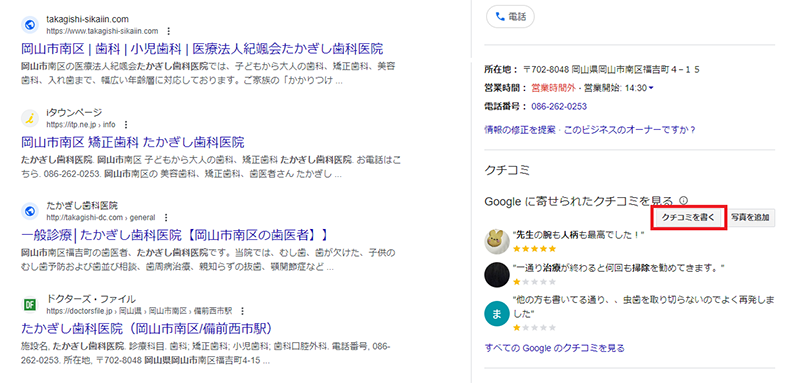Click このビジネスのオーナーですか？ link

(630, 130)
